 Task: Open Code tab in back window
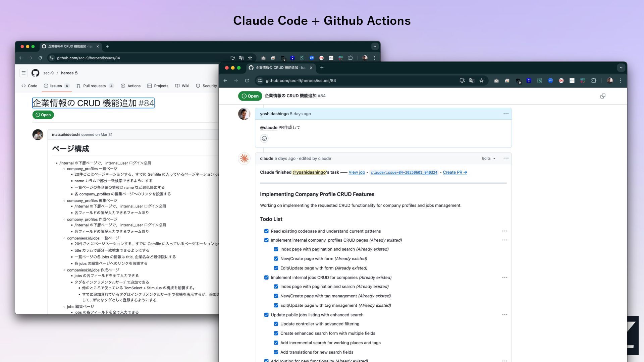[29, 86]
